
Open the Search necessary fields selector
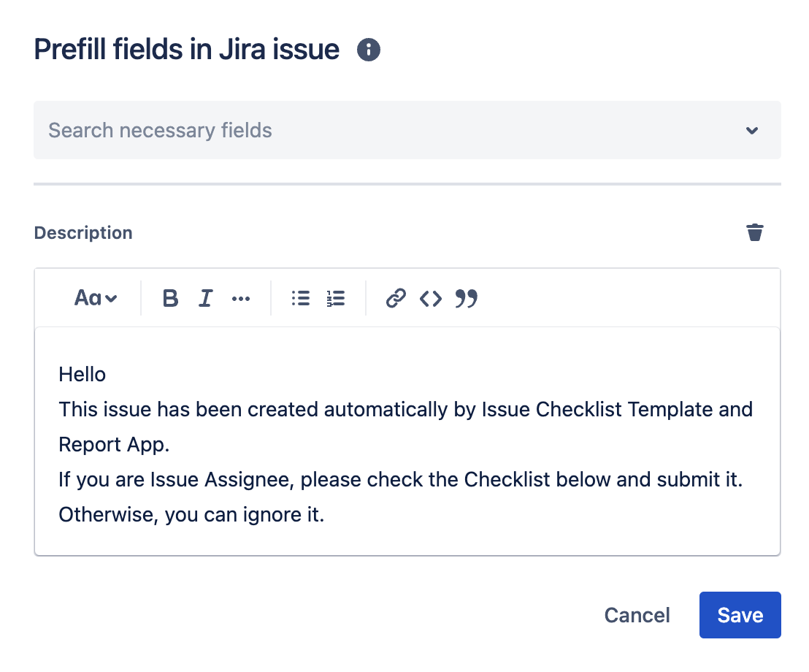[292, 130]
